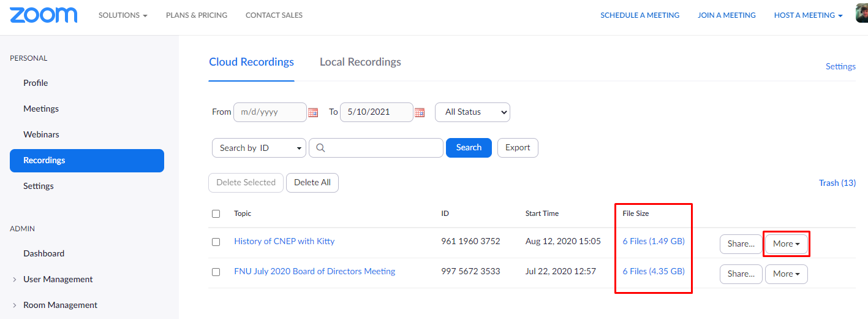Go to Plans & Pricing
Viewport: 868px width, 319px height.
[197, 15]
